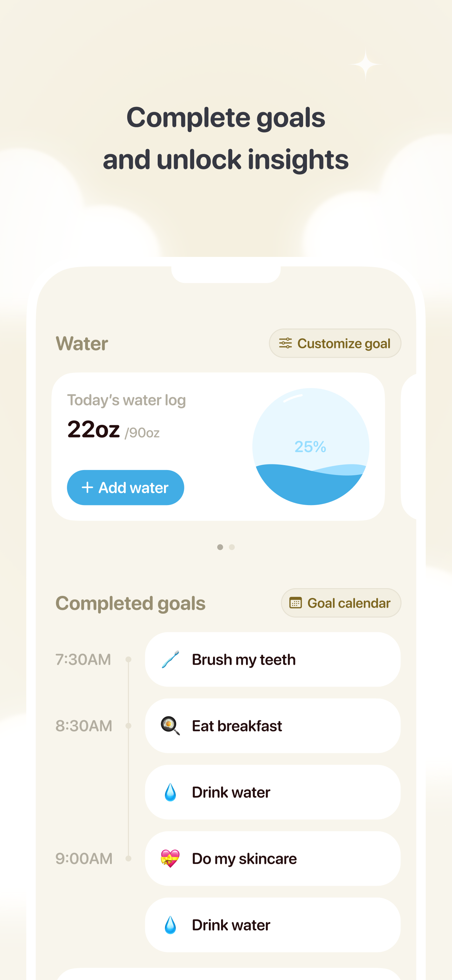Screen dimensions: 452x980
Task: Tap the water droplet icon below Eat breakfast
Action: 170,792
